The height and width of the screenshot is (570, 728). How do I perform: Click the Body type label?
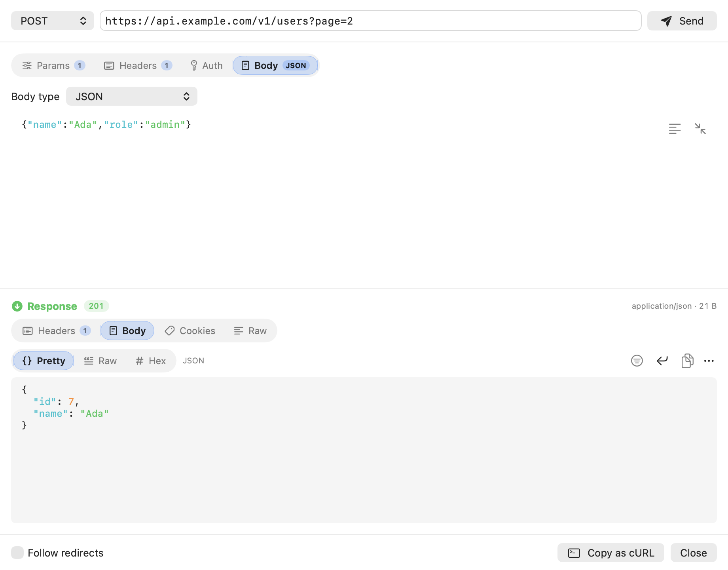pyautogui.click(x=35, y=96)
